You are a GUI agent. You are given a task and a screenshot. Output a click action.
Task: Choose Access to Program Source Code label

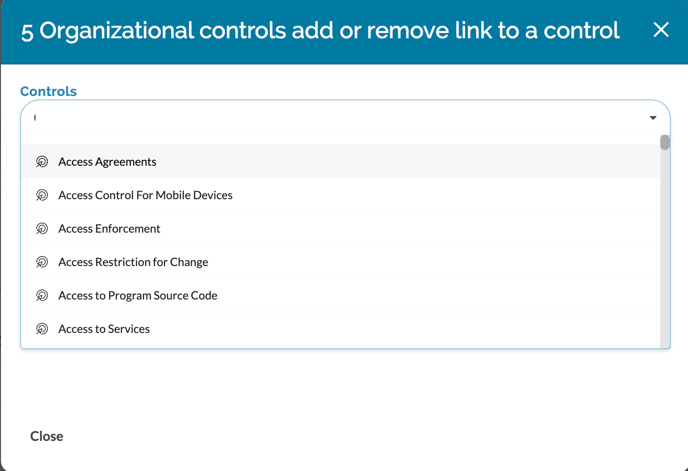137,296
